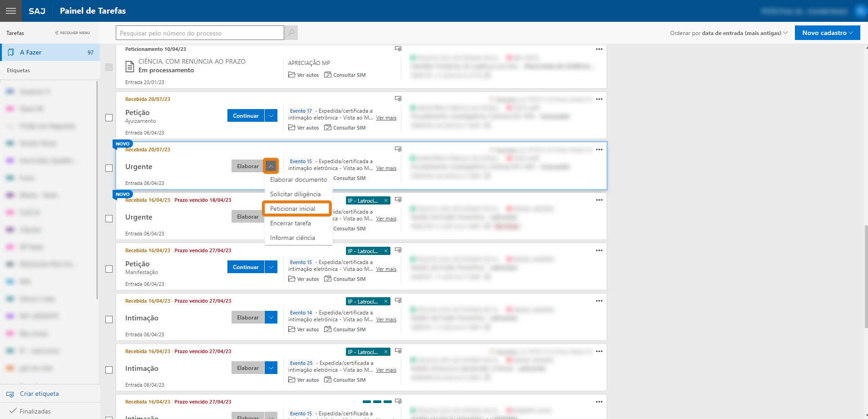Check the box for the Petição Ajuizamento task

pos(109,118)
